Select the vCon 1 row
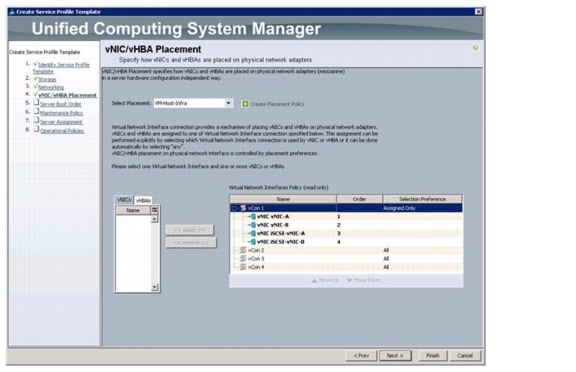 346,208
